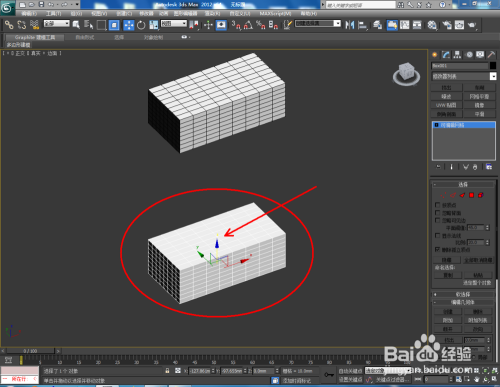This screenshot has width=500, height=387.
Task: Click Configure Modifier Sets icon
Action: tap(489, 167)
